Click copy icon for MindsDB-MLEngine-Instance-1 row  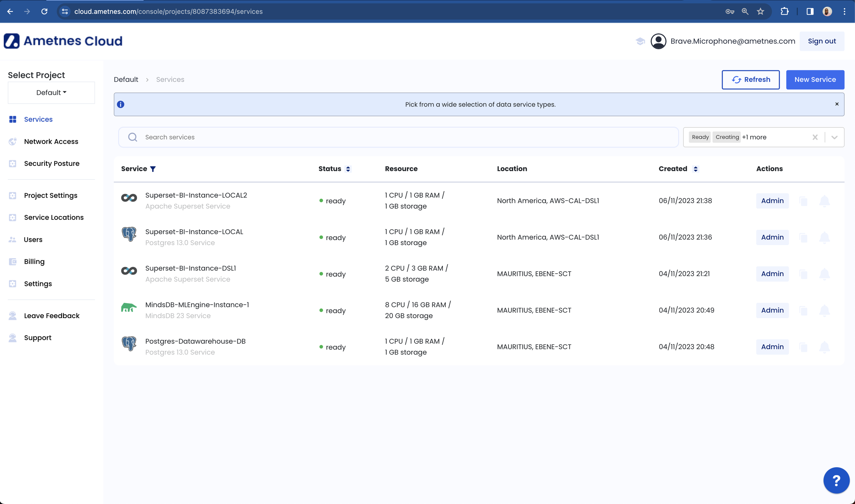pos(803,310)
